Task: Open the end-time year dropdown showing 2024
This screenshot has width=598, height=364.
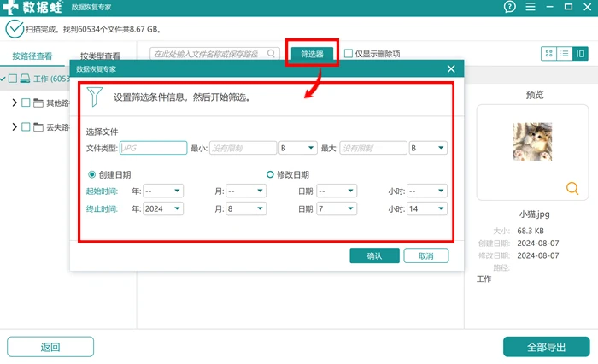Action: pos(163,208)
